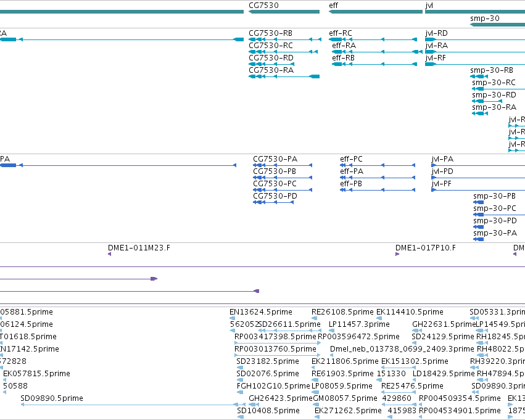This screenshot has width=525, height=420.
Task: Click the eff-PA protein label
Action: (352, 171)
